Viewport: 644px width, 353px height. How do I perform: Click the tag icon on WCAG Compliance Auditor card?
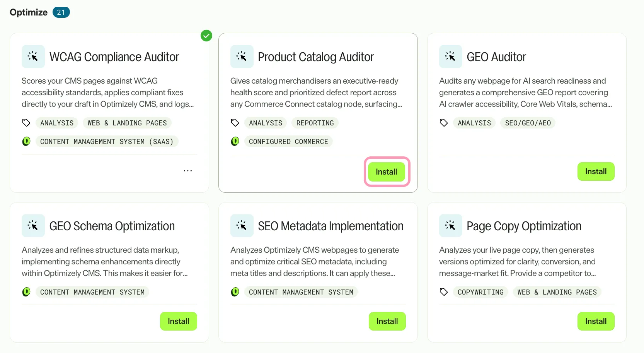26,123
